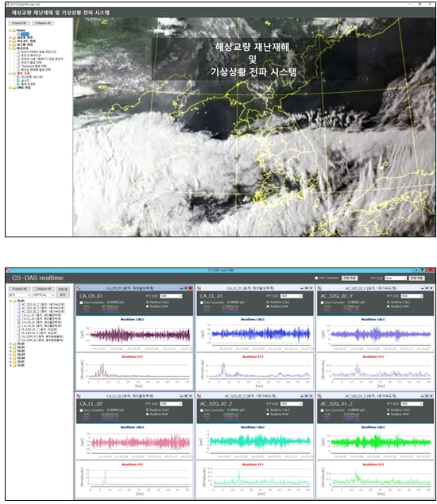Screen dimensions: 437x504
Task: Open FFT size dropdown in CA_CL_02 panel
Action: pyautogui.click(x=171, y=404)
